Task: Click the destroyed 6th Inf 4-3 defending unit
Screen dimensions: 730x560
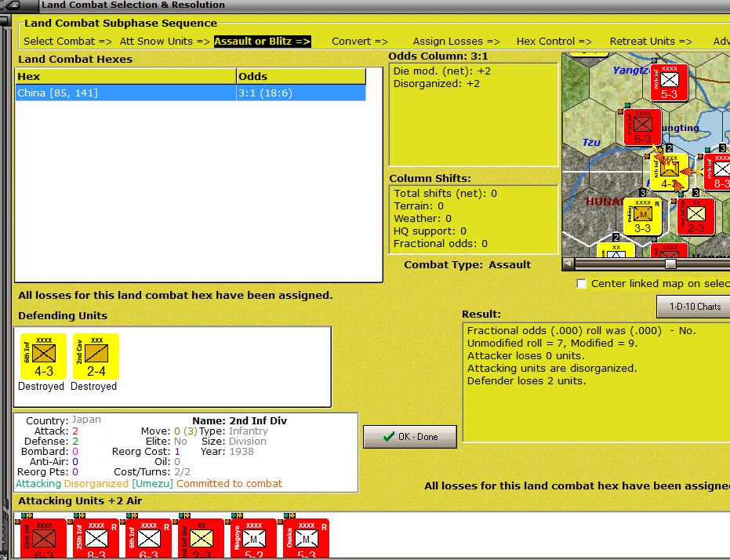Action: tap(44, 356)
